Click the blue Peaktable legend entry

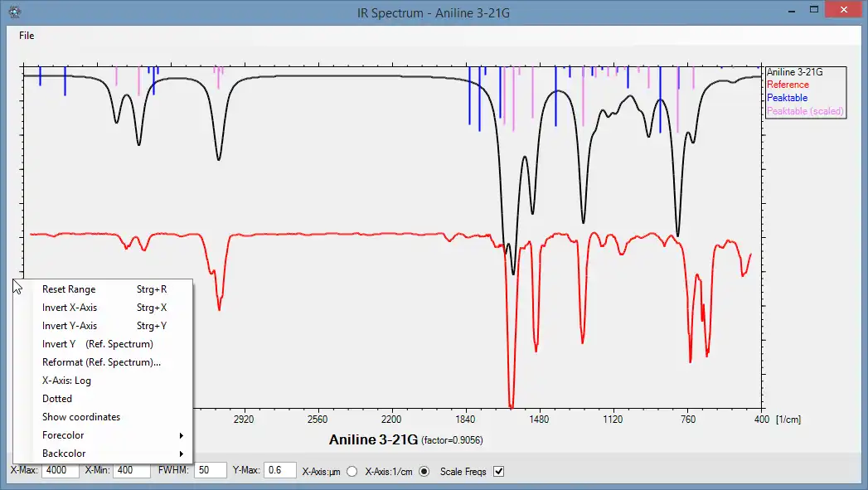tap(788, 98)
